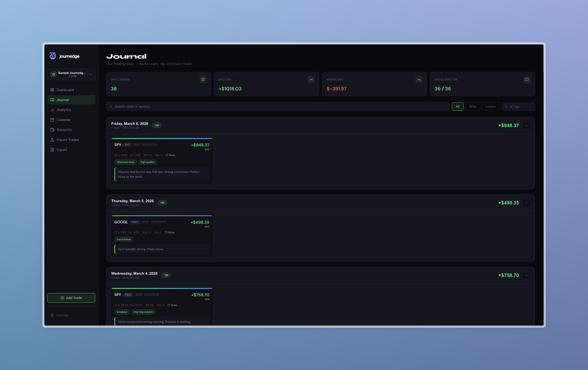Click the Dashboard grid icon
Screen dimensions: 588x370
point(52,90)
